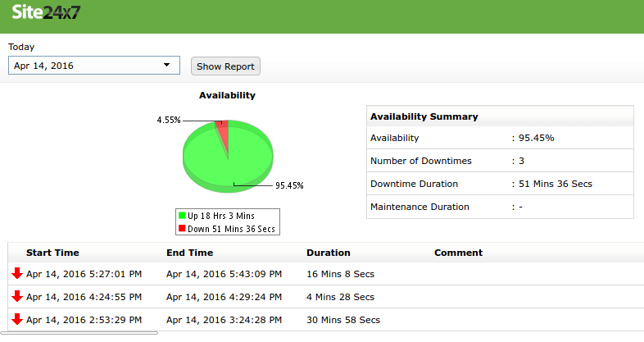Image resolution: width=644 pixels, height=342 pixels.
Task: Click the End Time column header
Action: point(189,253)
